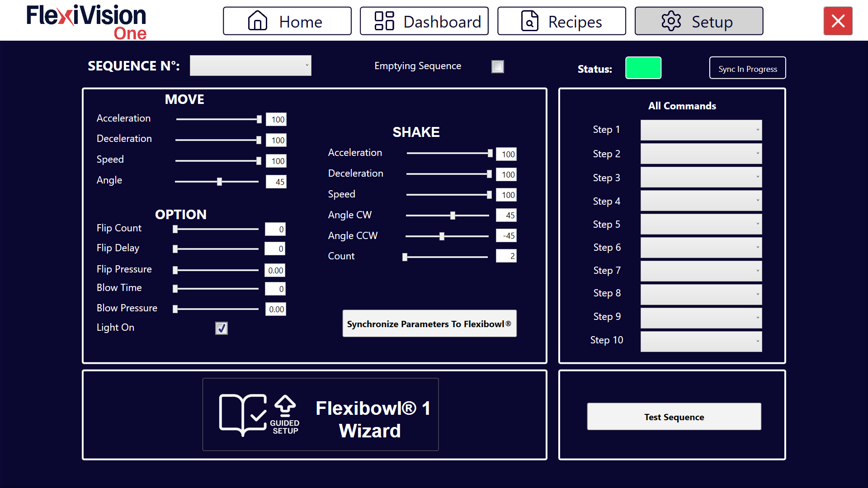This screenshot has width=868, height=488.
Task: Switch to the Dashboard tab
Action: tap(424, 21)
